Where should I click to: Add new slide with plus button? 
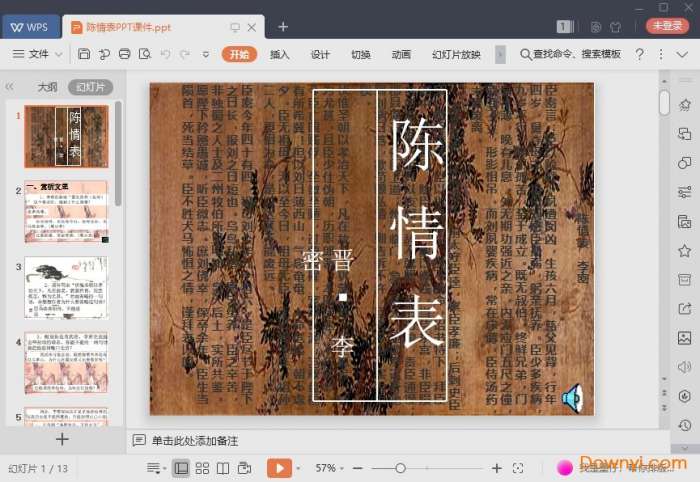click(62, 440)
